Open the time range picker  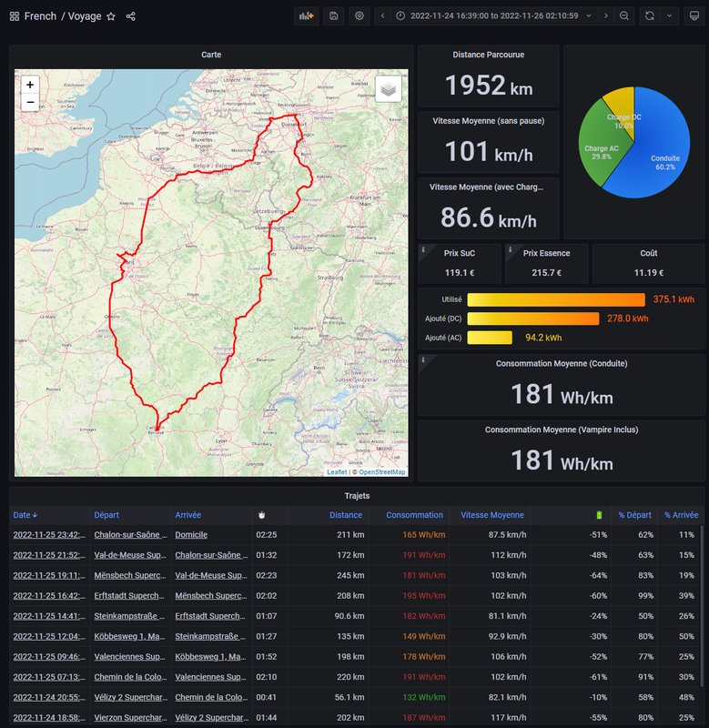[494, 15]
